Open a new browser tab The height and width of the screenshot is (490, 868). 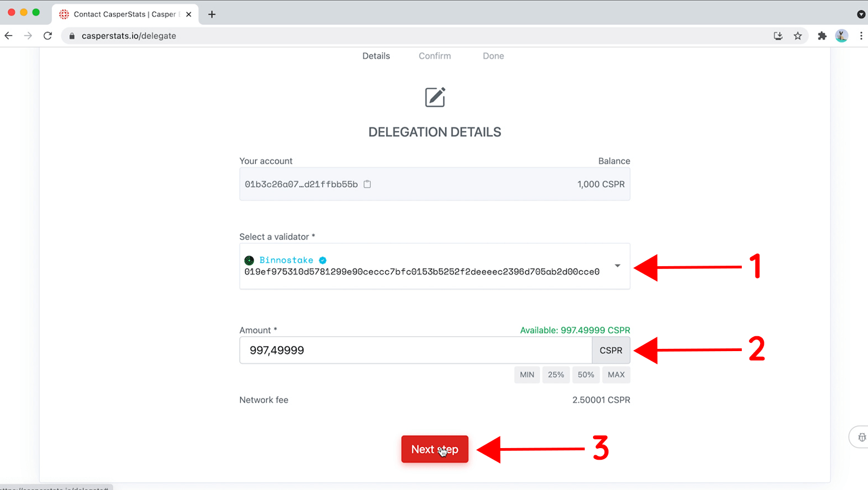point(212,14)
